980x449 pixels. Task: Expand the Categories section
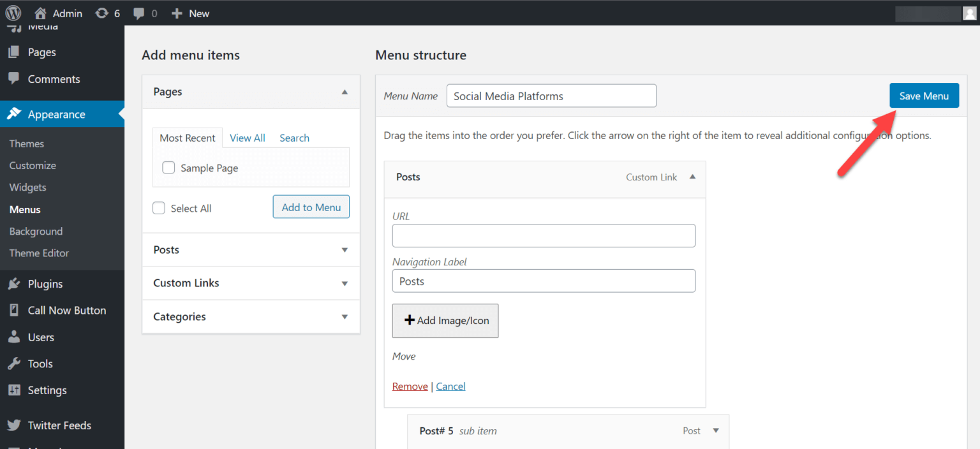point(345,316)
